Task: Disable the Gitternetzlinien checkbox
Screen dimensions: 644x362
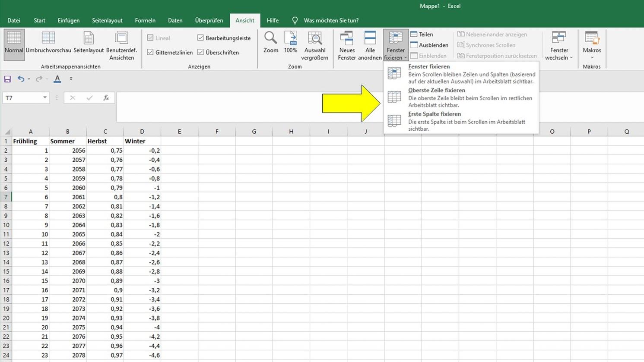Action: click(x=150, y=52)
